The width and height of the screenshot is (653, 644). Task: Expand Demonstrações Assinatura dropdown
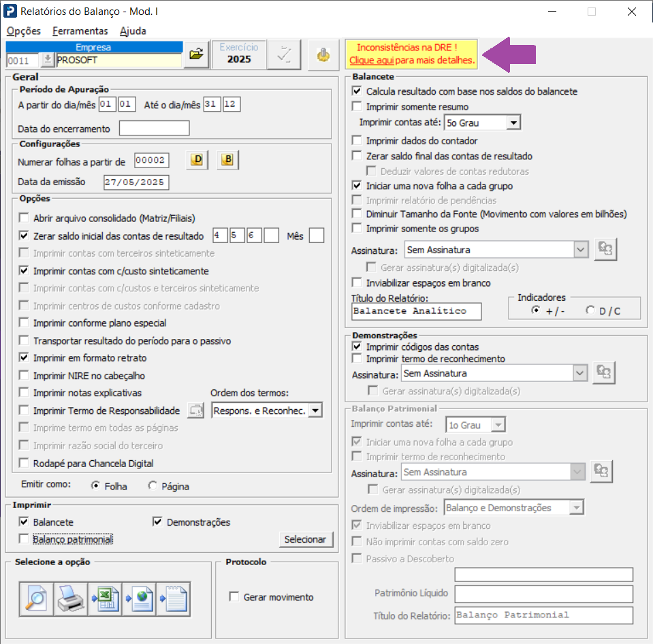tap(579, 374)
